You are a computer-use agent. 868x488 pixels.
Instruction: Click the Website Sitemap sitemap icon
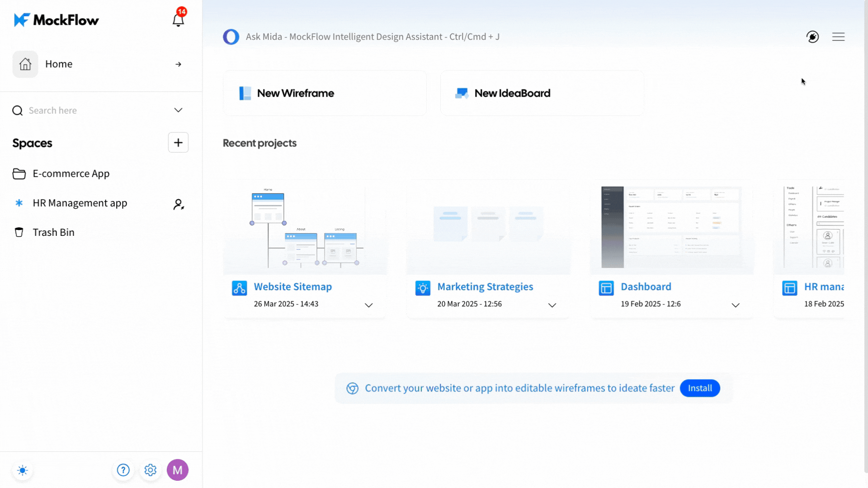[240, 288]
